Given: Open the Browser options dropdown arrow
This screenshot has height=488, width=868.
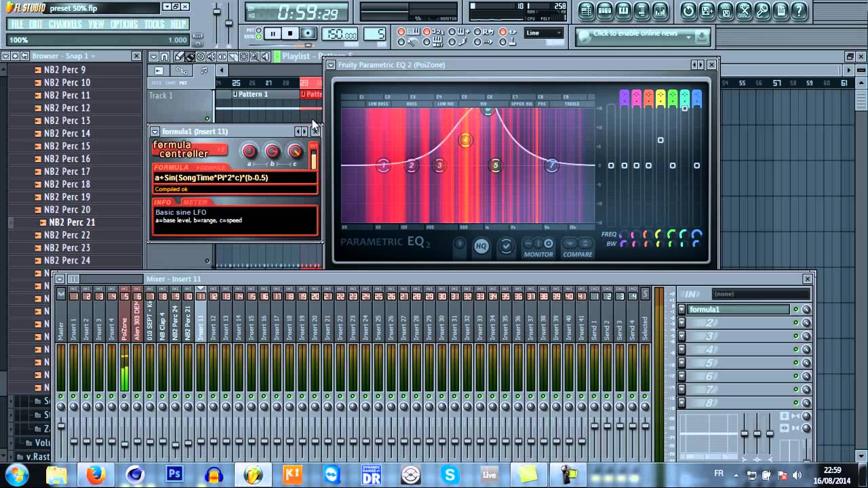Looking at the screenshot, I should 5,56.
